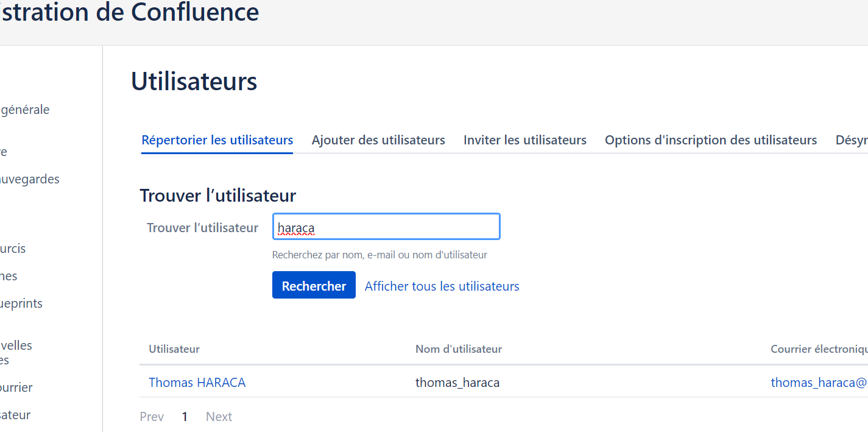Viewport: 868px width, 432px height.
Task: Click Afficher tous les utilisateurs link
Action: tap(442, 286)
